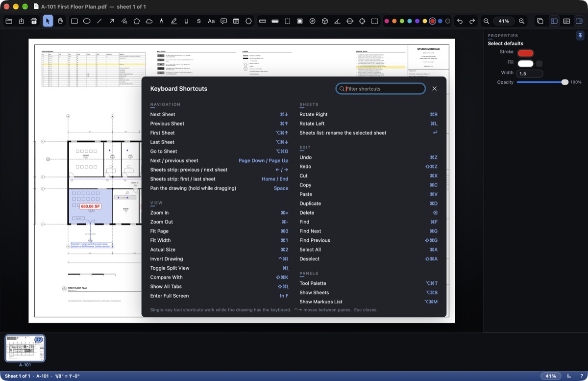
Task: Open the 41% zoom menu in toolbar
Action: tap(504, 21)
